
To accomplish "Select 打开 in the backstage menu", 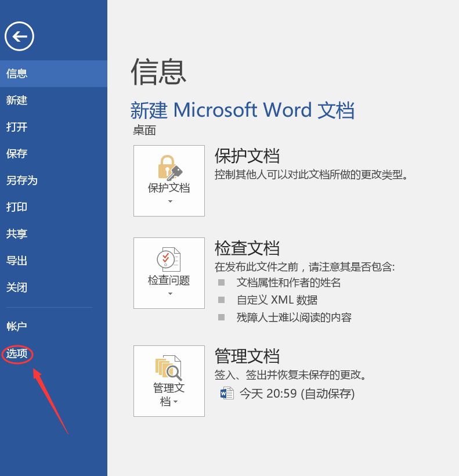I will pyautogui.click(x=53, y=127).
